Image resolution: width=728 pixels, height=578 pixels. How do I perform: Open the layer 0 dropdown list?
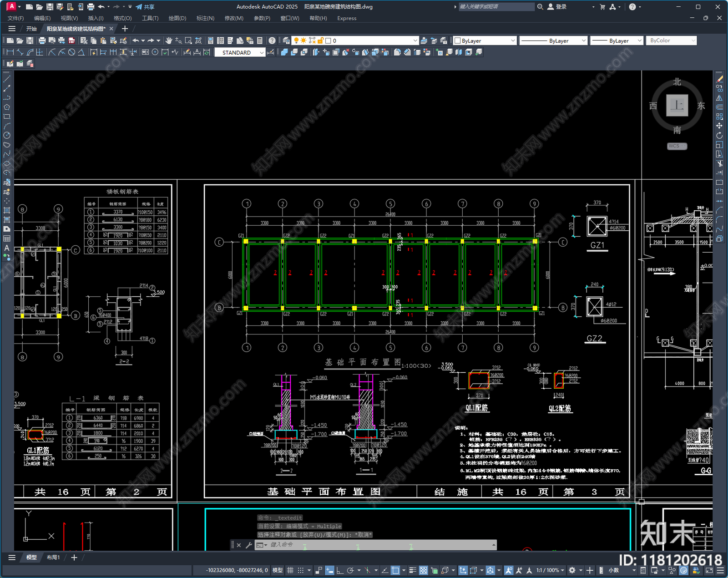[415, 41]
